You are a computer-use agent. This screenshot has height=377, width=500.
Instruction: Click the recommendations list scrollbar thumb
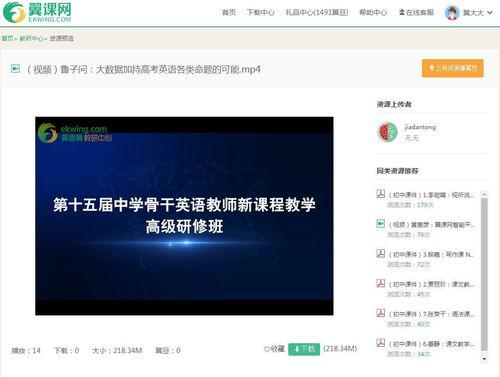(484, 274)
